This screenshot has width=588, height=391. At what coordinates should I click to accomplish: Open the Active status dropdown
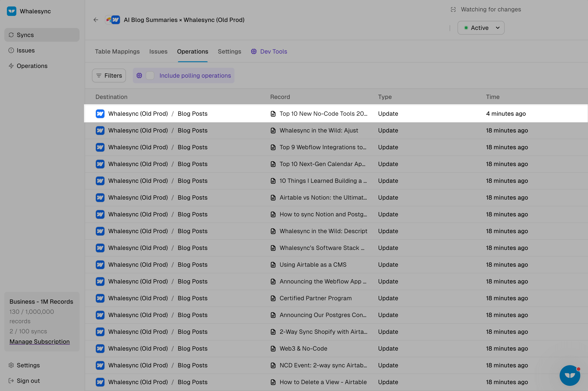click(481, 28)
